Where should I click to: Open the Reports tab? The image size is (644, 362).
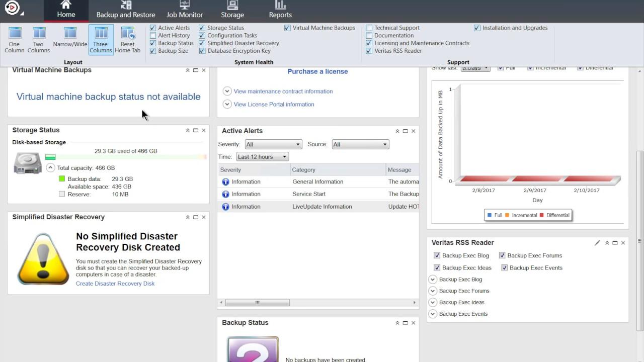pyautogui.click(x=280, y=10)
